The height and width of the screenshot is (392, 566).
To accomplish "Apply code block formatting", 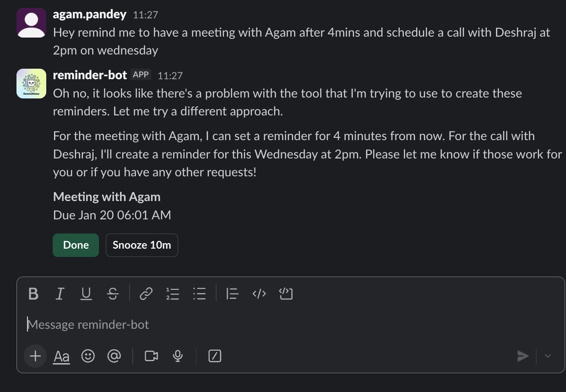I will coord(286,294).
